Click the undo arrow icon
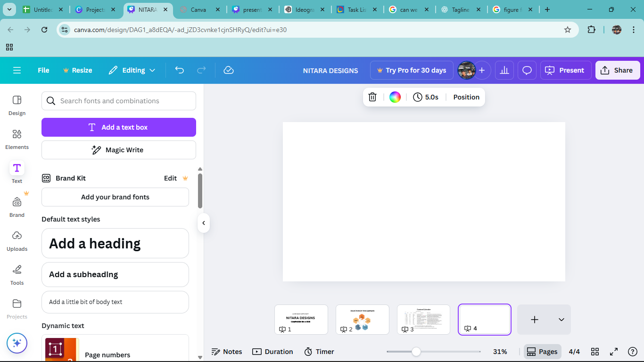 [180, 70]
